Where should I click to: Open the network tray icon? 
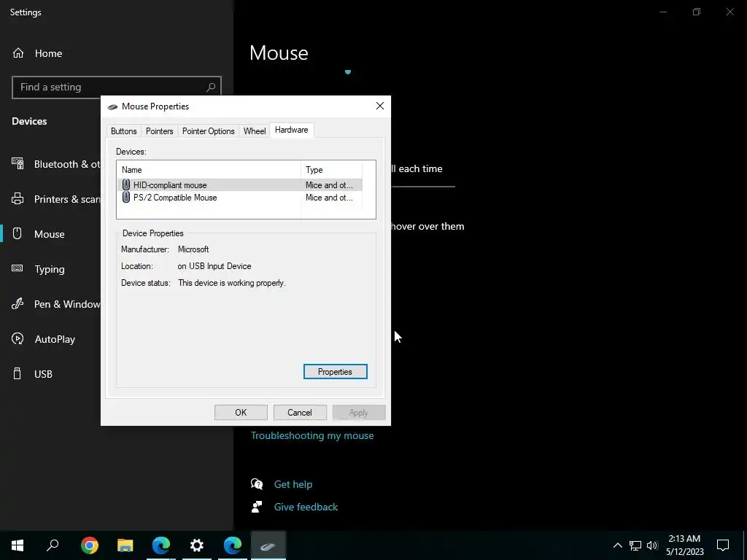(635, 545)
